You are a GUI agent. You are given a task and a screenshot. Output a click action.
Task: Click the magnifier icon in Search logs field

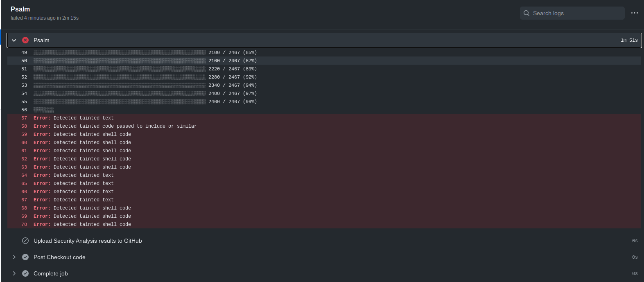526,13
